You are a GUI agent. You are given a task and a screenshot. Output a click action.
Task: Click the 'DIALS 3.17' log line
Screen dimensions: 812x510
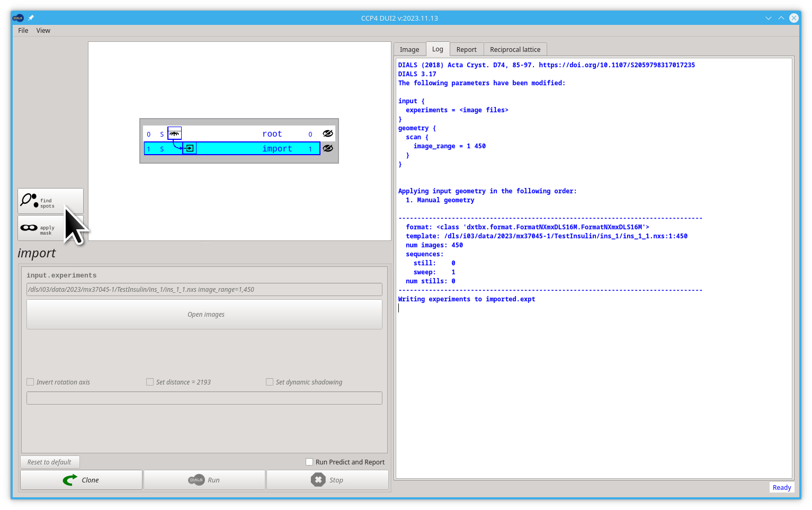point(417,74)
